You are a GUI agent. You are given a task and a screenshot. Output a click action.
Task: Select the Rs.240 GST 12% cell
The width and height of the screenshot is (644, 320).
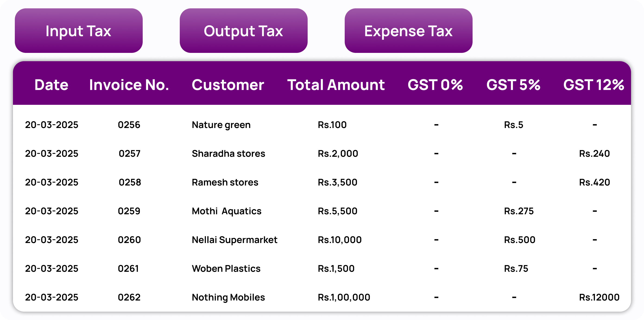click(x=594, y=153)
